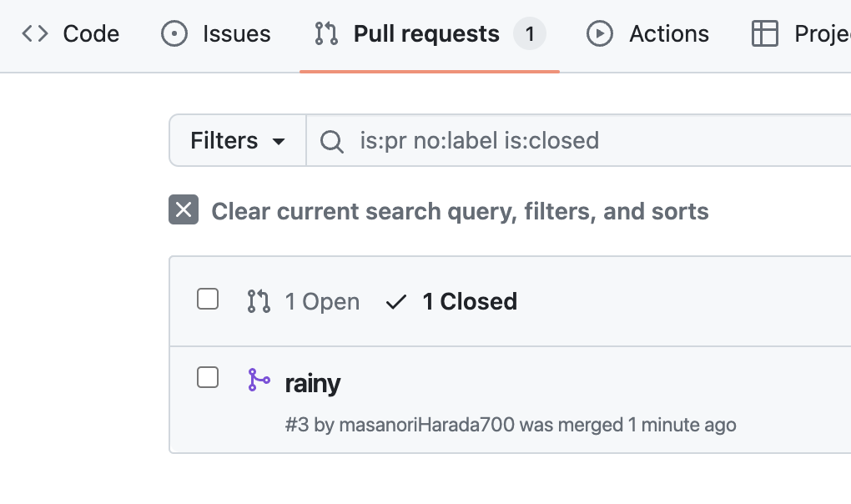Click author masanoriHarada700 link
Image resolution: width=851 pixels, height=504 pixels.
426,425
